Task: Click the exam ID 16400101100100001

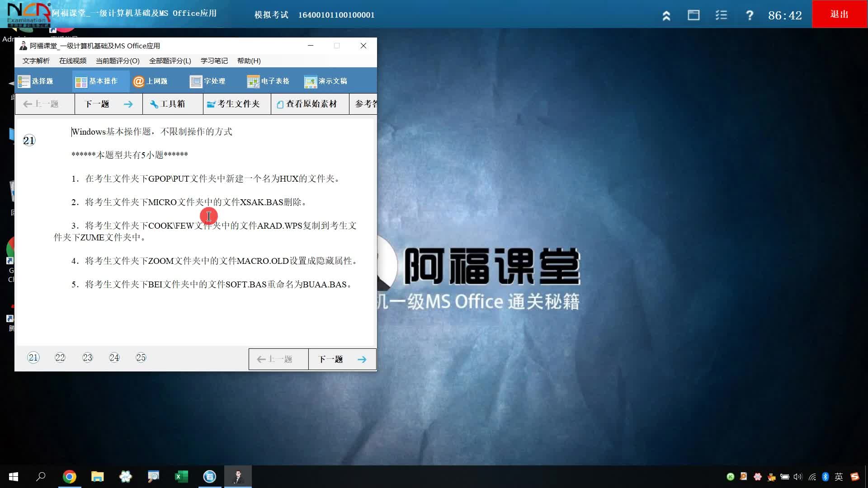Action: point(336,15)
